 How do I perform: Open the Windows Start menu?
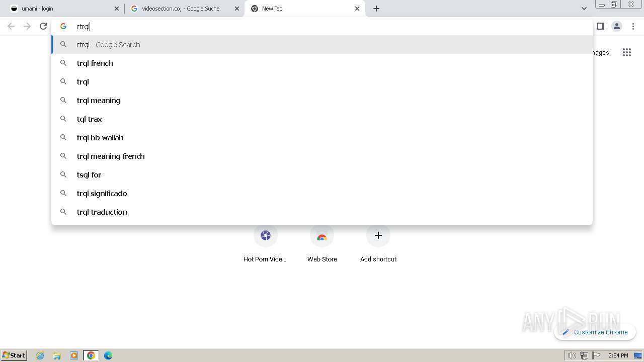click(x=14, y=355)
